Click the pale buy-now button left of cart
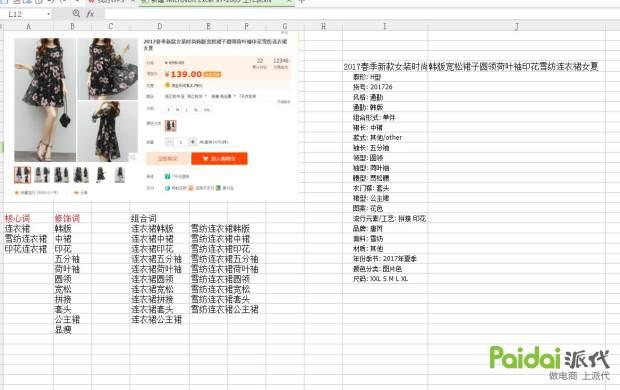The image size is (620, 390). click(168, 159)
